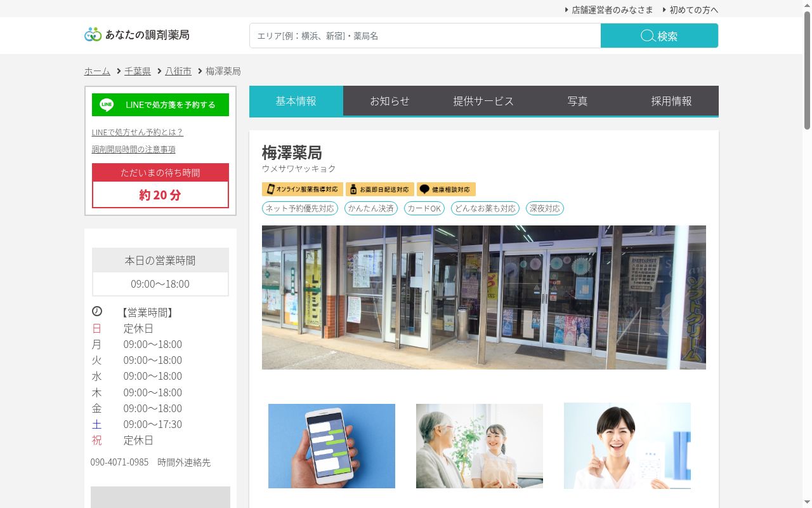Click the 深夜対応 tag
Image resolution: width=812 pixels, height=508 pixels.
[545, 208]
